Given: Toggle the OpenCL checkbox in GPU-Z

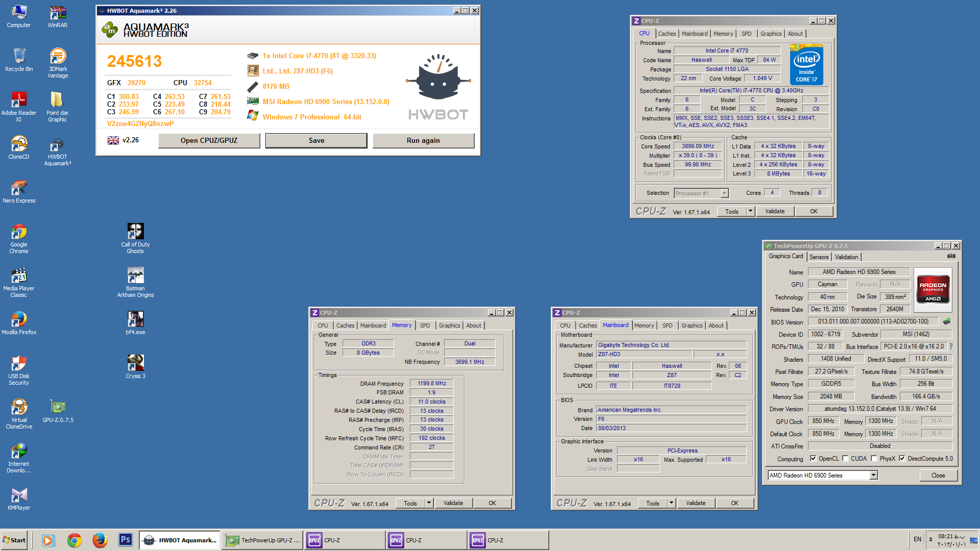Looking at the screenshot, I should (x=813, y=458).
